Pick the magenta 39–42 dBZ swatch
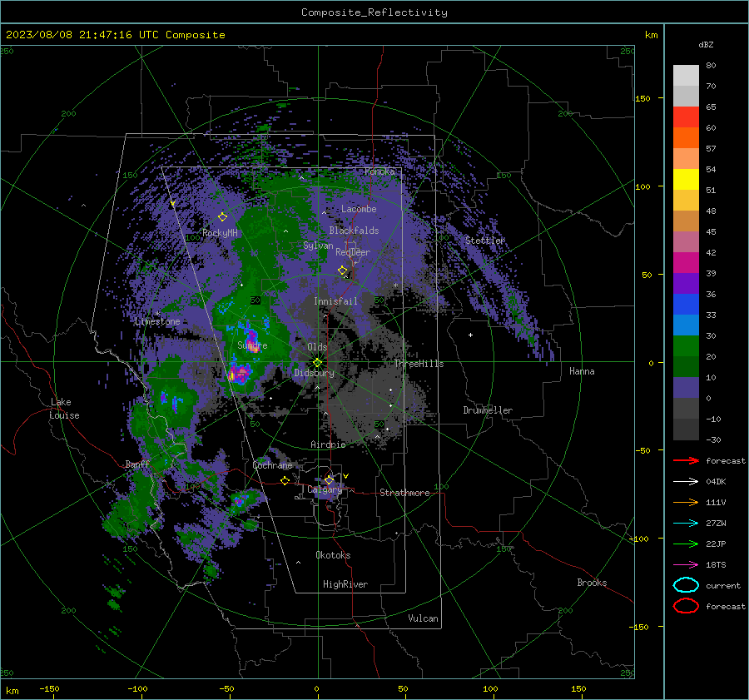 coord(686,263)
